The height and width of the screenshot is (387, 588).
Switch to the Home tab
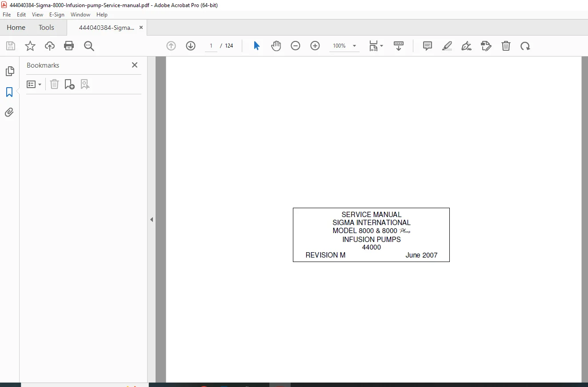(16, 28)
